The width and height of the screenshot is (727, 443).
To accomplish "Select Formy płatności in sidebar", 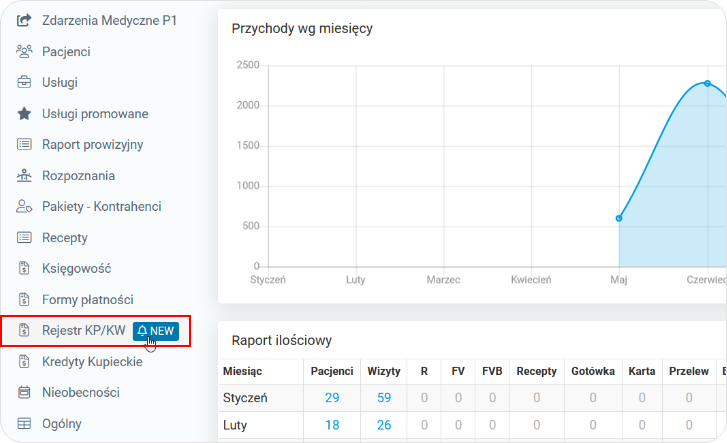I will (87, 299).
